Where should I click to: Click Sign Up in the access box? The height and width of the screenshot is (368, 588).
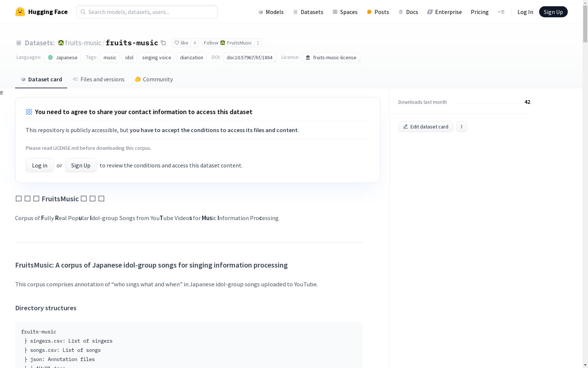[x=81, y=165]
